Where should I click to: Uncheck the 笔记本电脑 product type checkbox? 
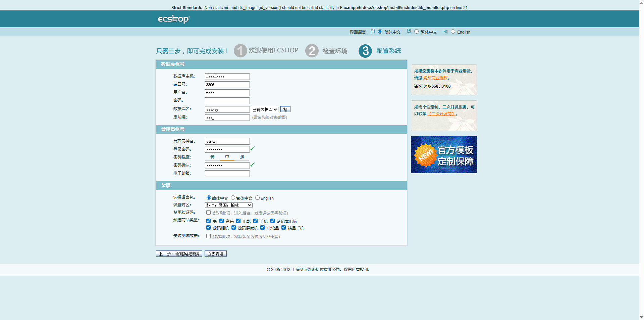point(272,221)
